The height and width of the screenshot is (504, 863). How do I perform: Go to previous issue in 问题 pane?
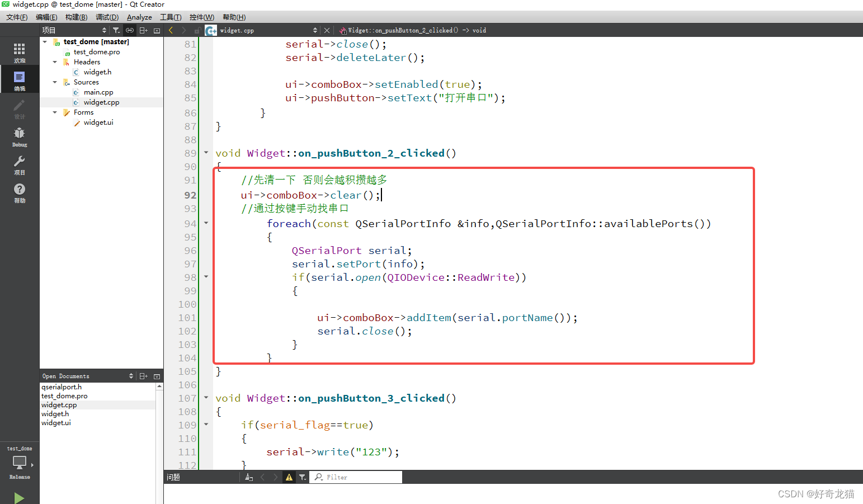coord(262,477)
